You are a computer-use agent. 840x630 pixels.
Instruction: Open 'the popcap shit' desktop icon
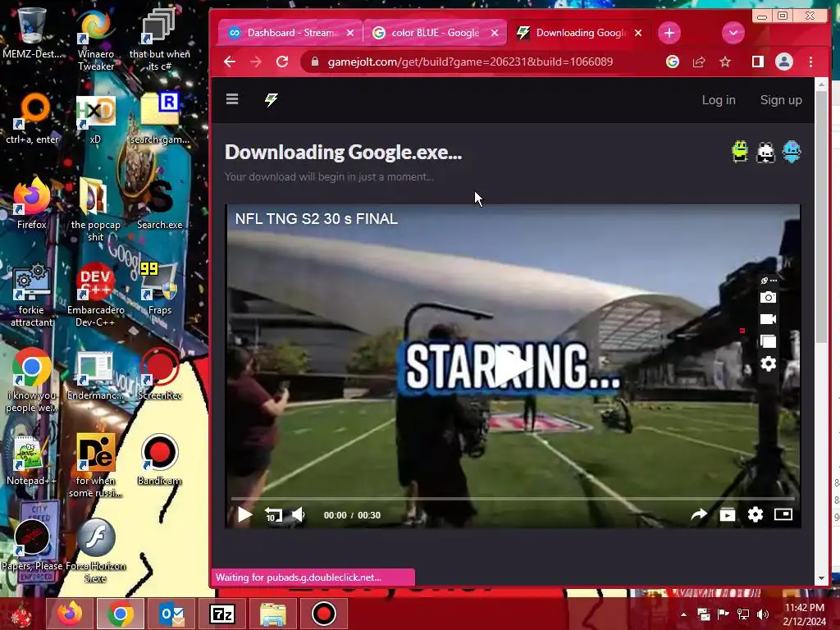click(x=95, y=210)
